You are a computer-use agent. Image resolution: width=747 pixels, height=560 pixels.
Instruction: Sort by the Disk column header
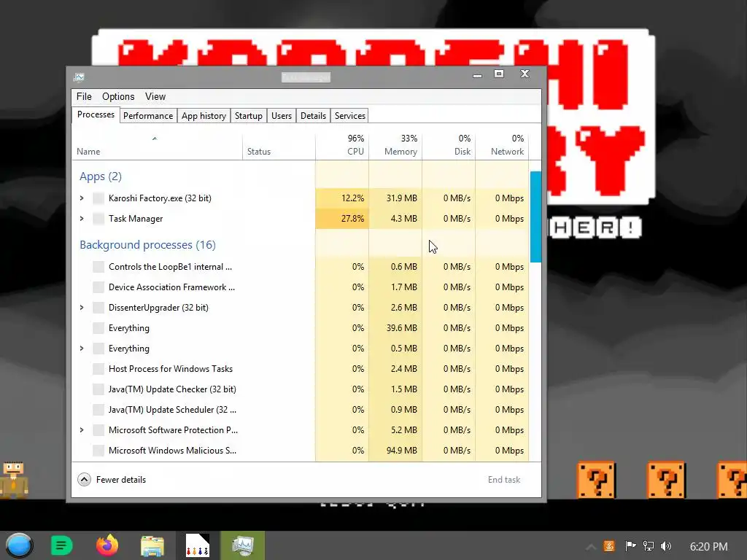click(449, 145)
